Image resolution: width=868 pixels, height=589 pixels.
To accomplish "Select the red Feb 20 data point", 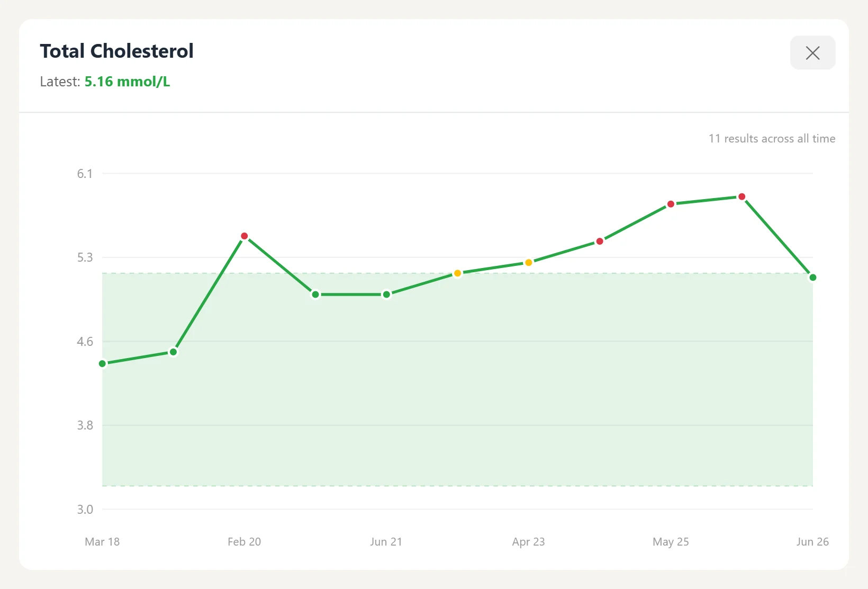I will pos(244,236).
